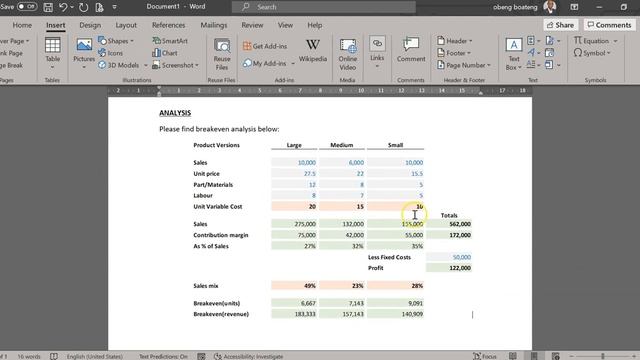The image size is (640, 360).
Task: Expand the Shapes dropdown
Action: [x=132, y=41]
